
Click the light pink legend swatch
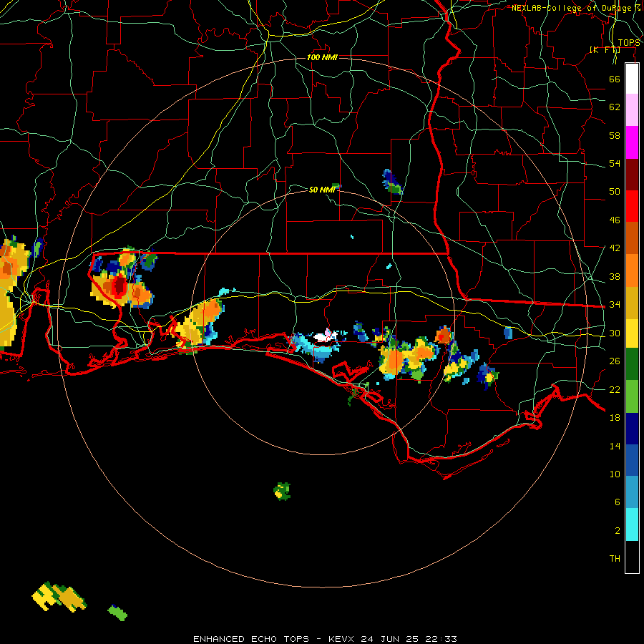click(632, 110)
